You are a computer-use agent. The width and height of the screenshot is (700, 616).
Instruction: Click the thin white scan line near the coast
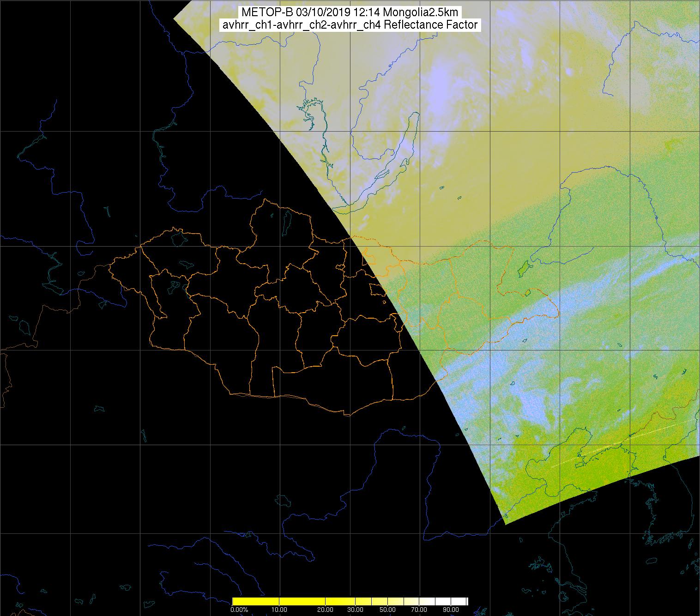coord(623,443)
